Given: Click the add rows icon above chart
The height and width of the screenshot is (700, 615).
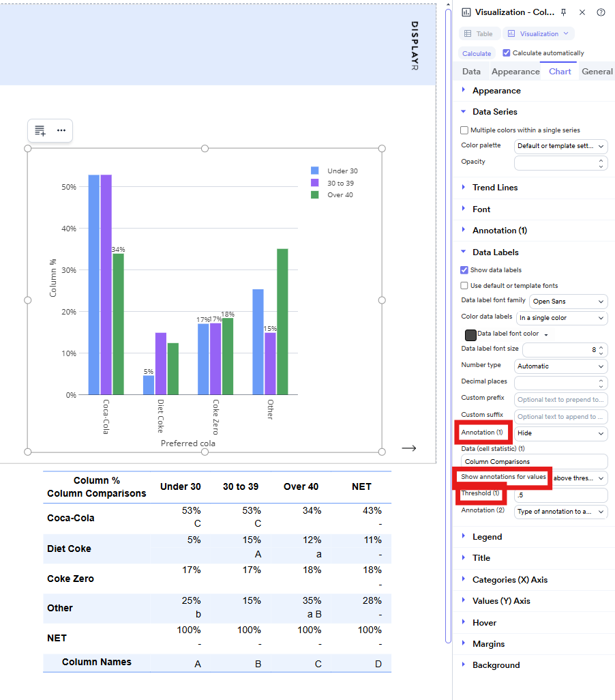Looking at the screenshot, I should (40, 130).
